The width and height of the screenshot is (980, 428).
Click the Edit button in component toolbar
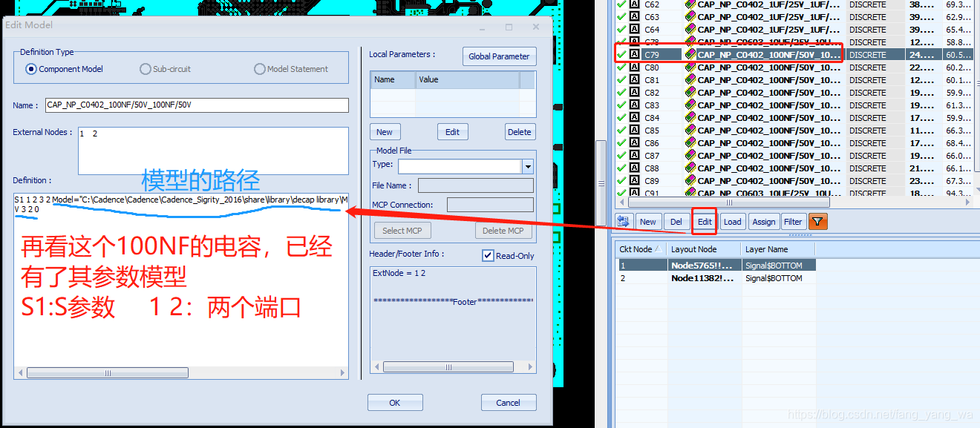705,221
